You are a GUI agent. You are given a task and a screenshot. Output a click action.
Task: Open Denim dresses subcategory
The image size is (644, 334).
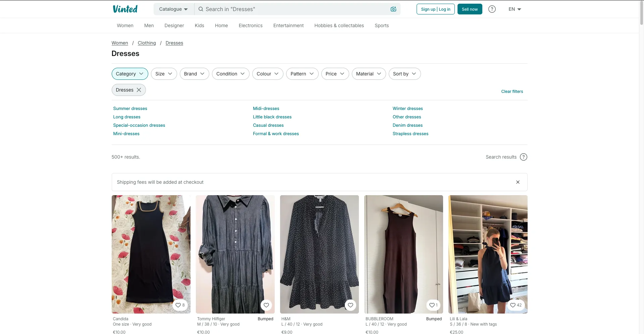click(x=408, y=125)
